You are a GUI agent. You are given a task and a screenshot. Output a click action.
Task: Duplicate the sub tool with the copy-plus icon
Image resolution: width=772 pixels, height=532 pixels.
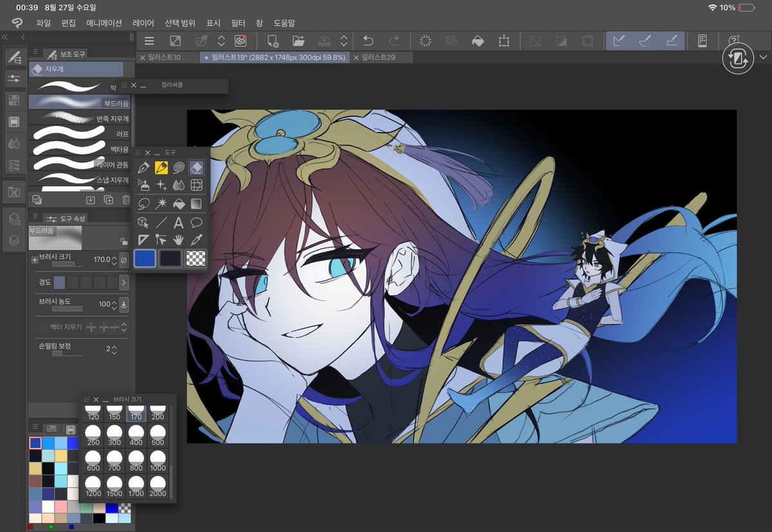point(109,199)
